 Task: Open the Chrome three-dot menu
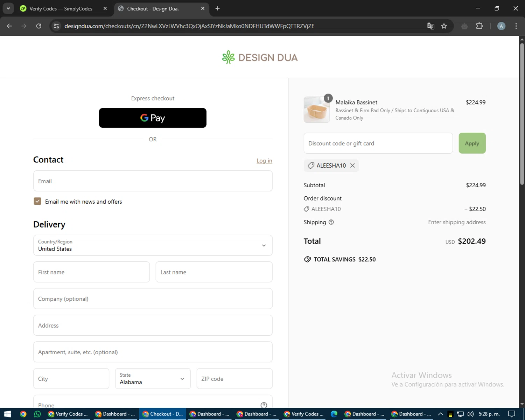[516, 26]
